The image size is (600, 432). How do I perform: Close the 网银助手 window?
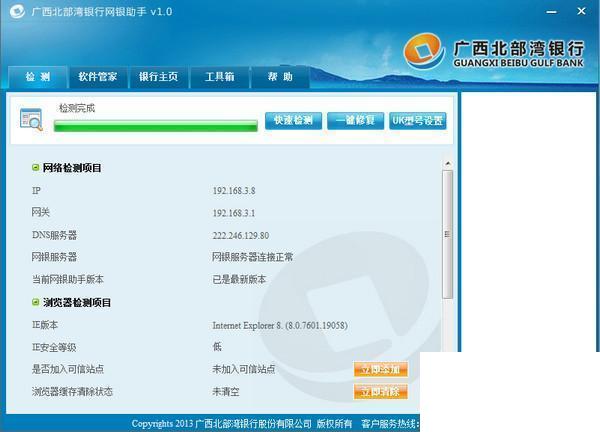(x=581, y=11)
